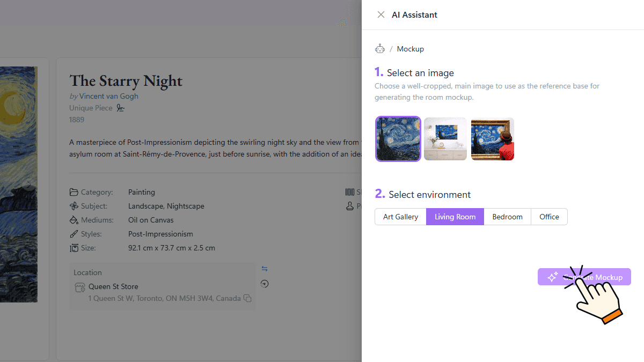Viewport: 644px width, 362px height.
Task: Click the 'Oil on Canvas' medium value
Action: [151, 220]
